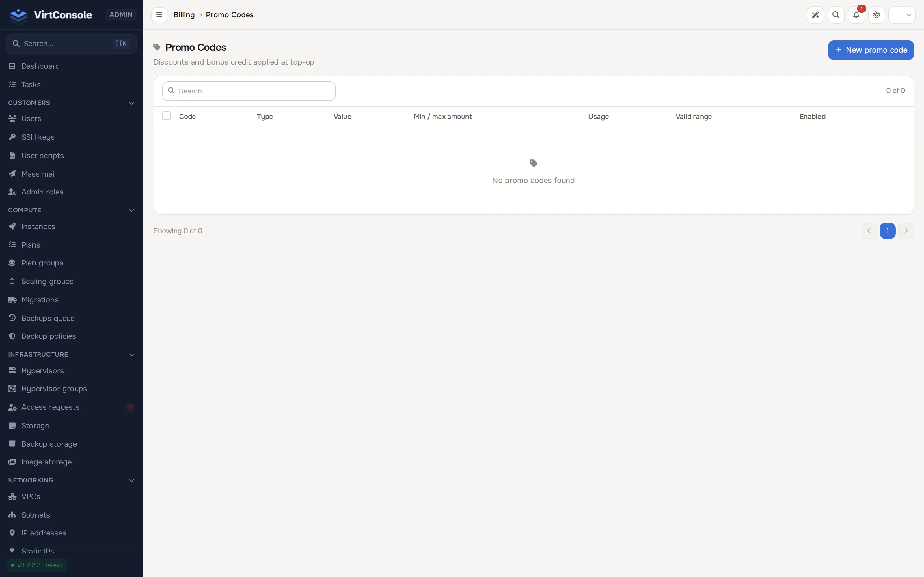This screenshot has height=577, width=924.
Task: Collapse the INFRASTRUCTURE sidebar section
Action: 131,355
